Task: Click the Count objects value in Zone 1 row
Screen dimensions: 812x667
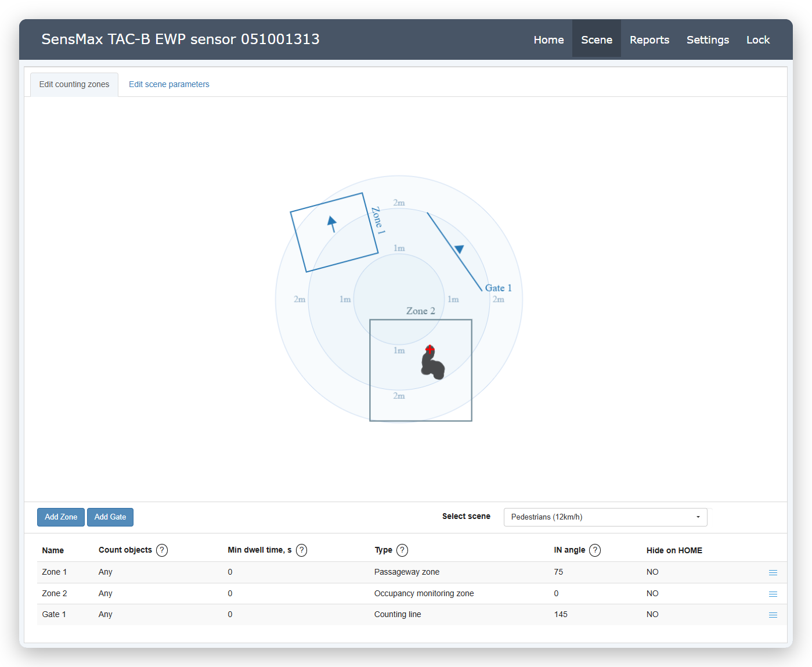Action: [x=106, y=572]
